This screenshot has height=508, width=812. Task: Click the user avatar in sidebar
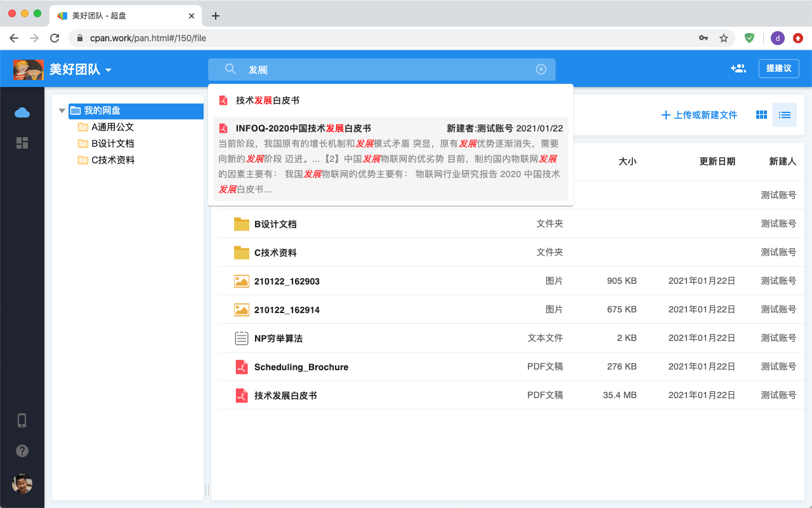click(22, 484)
